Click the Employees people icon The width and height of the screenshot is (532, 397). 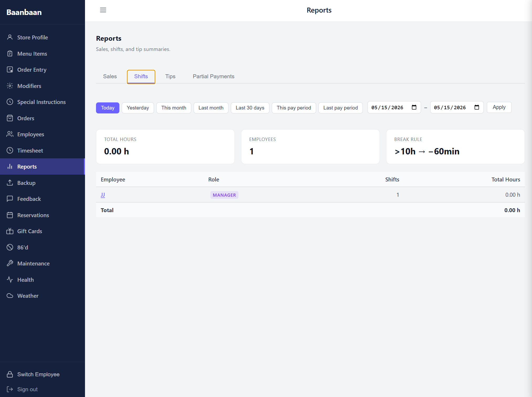pyautogui.click(x=10, y=134)
